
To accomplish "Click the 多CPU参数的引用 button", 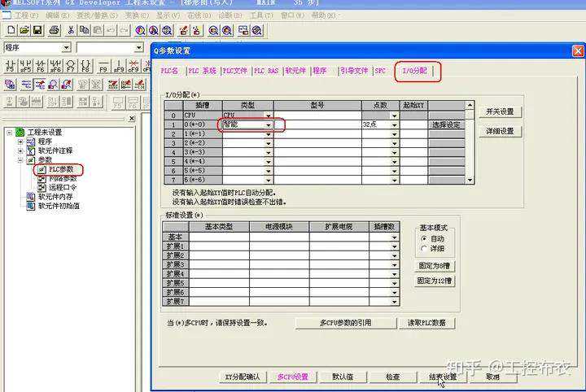I will (x=346, y=323).
